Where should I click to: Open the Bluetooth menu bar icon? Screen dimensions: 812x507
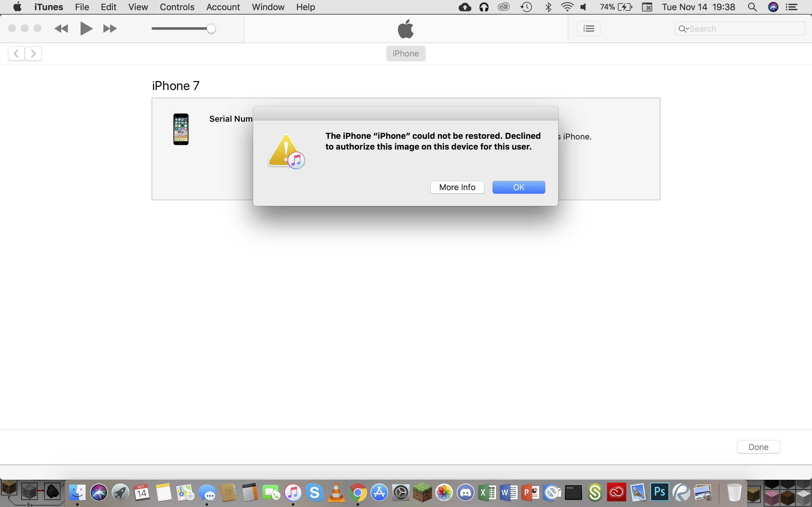click(548, 7)
